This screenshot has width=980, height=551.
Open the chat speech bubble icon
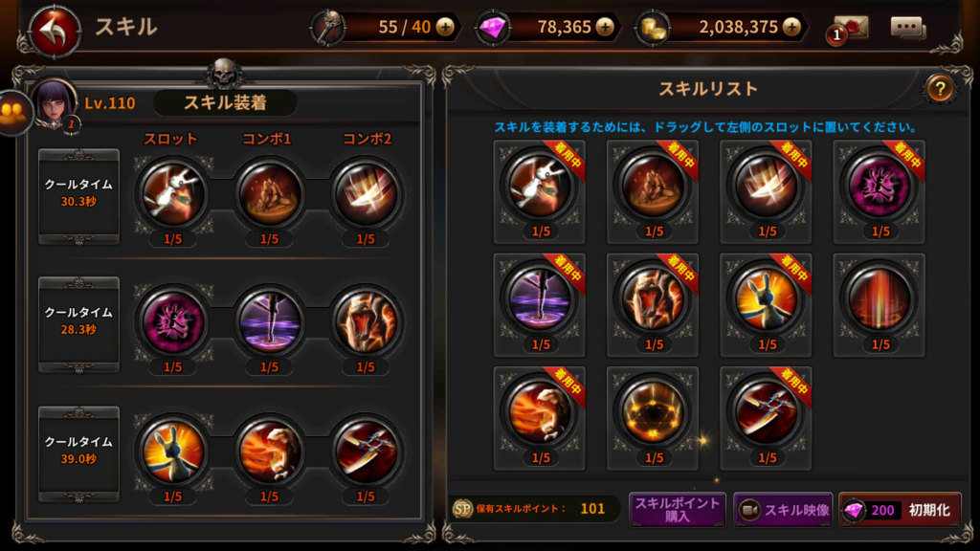click(907, 28)
